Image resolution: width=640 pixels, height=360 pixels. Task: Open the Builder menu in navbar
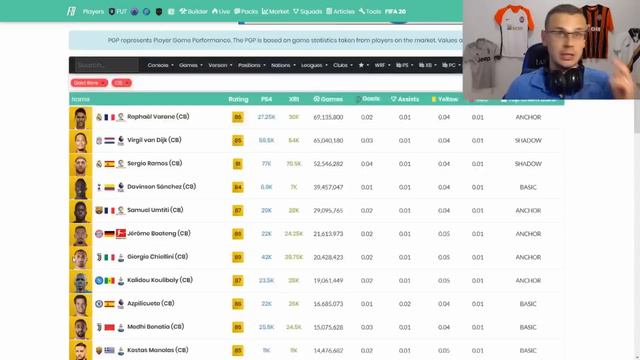point(193,11)
